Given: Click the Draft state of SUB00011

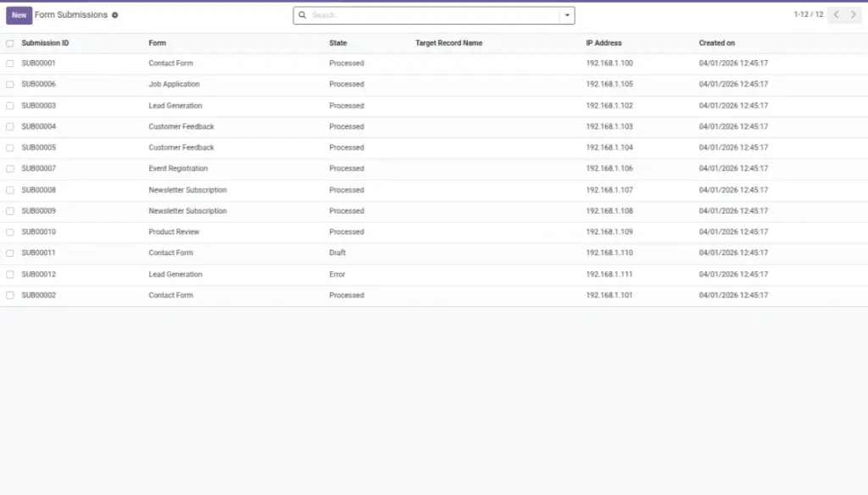Looking at the screenshot, I should click(x=337, y=253).
